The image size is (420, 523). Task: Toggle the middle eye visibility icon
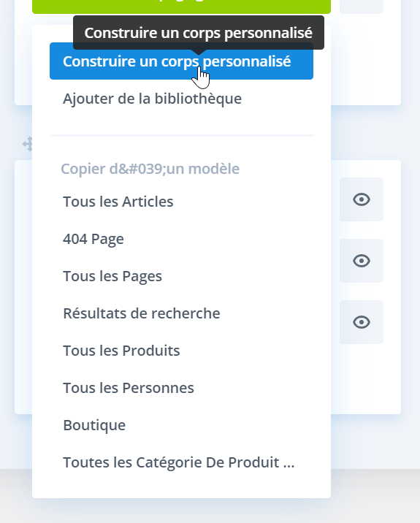click(362, 261)
